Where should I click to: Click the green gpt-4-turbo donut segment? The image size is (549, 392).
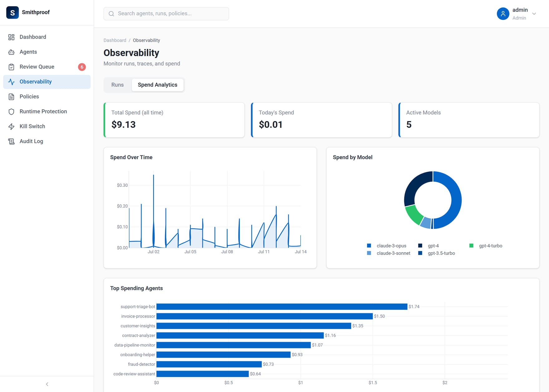point(414,215)
